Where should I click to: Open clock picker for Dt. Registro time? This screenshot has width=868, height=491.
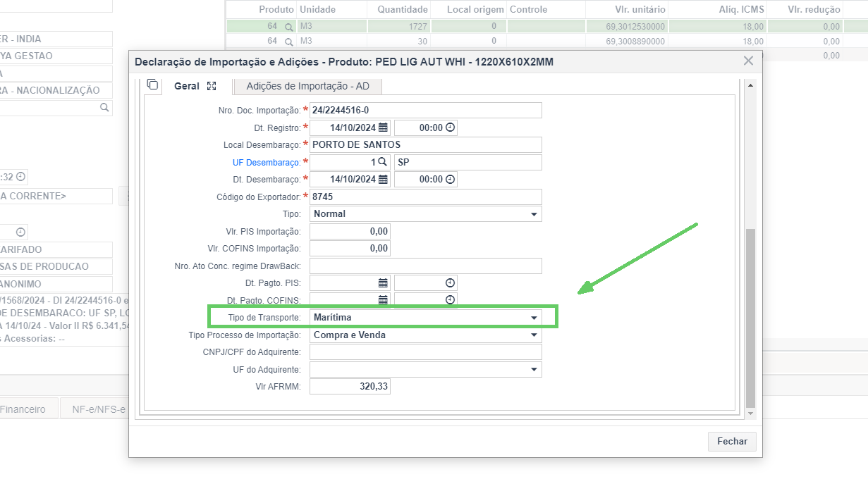click(x=450, y=128)
